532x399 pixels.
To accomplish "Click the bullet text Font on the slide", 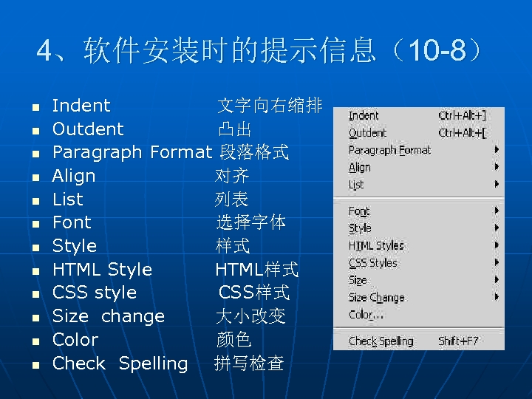I will point(72,222).
